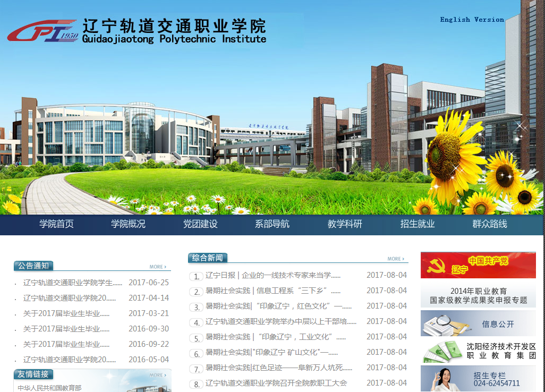The image size is (545, 392).
Task: Open the 招生专栏 banner with phone number
Action: click(478, 379)
